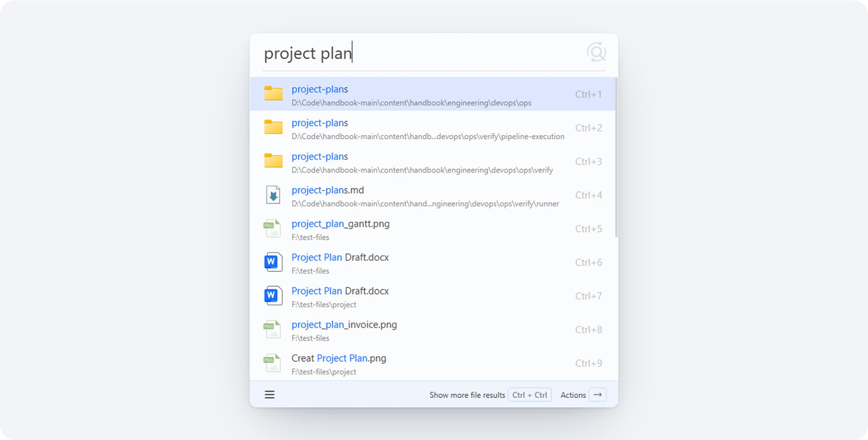This screenshot has height=440, width=868.
Task: Click Word icon of Project Plan Draft in F:\test-files
Action: pyautogui.click(x=273, y=262)
